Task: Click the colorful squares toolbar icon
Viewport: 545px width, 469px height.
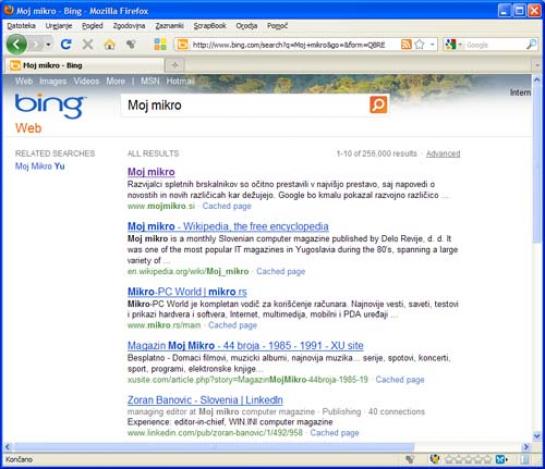Action: point(160,45)
